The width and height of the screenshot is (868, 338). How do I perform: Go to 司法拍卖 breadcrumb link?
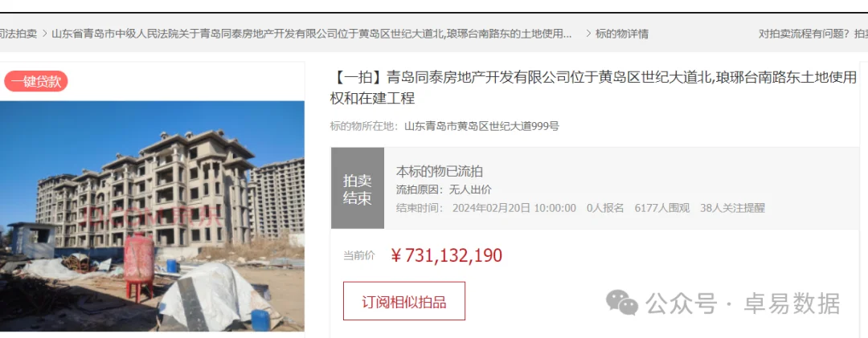tap(18, 34)
